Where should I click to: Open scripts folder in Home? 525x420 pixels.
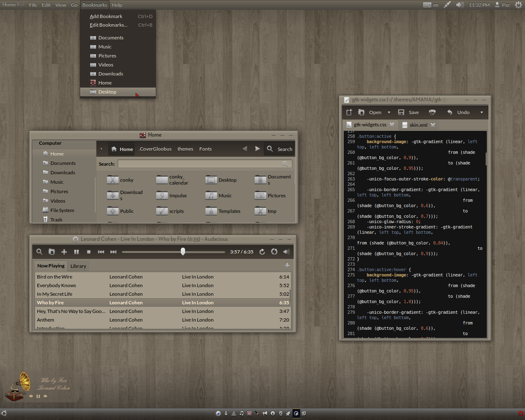coord(170,211)
